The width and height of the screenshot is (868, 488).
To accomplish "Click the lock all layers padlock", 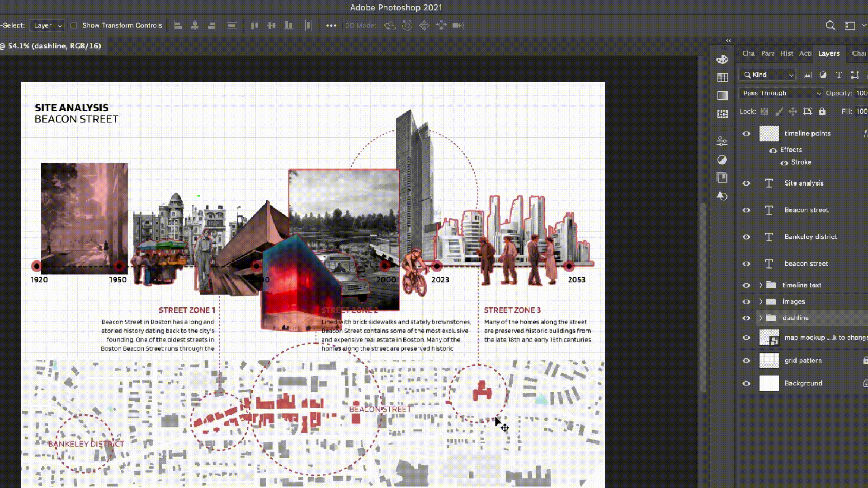I will (x=822, y=111).
